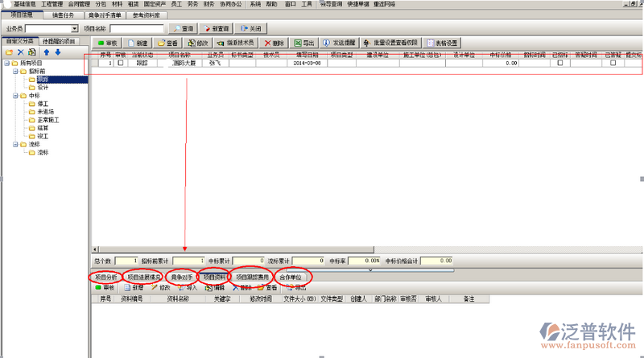Toggle the 已招标 checkbox in row 1
Image resolution: width=644 pixels, height=358 pixels.
coord(559,63)
